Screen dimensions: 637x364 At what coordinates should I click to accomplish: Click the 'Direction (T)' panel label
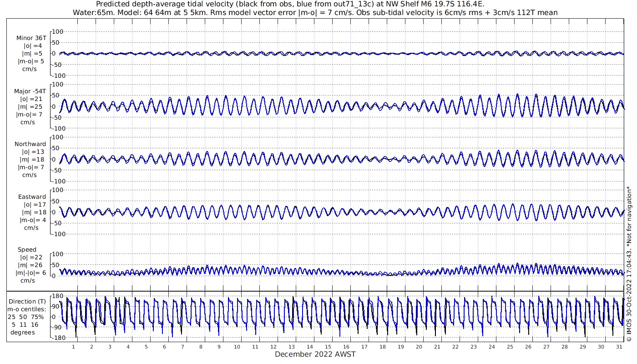(x=28, y=302)
